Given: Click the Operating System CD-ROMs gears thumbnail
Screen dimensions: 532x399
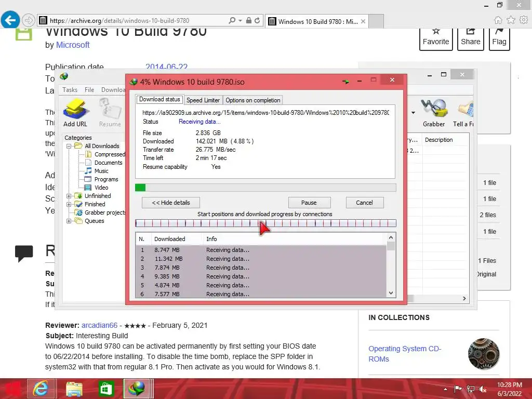Looking at the screenshot, I should coord(484,354).
